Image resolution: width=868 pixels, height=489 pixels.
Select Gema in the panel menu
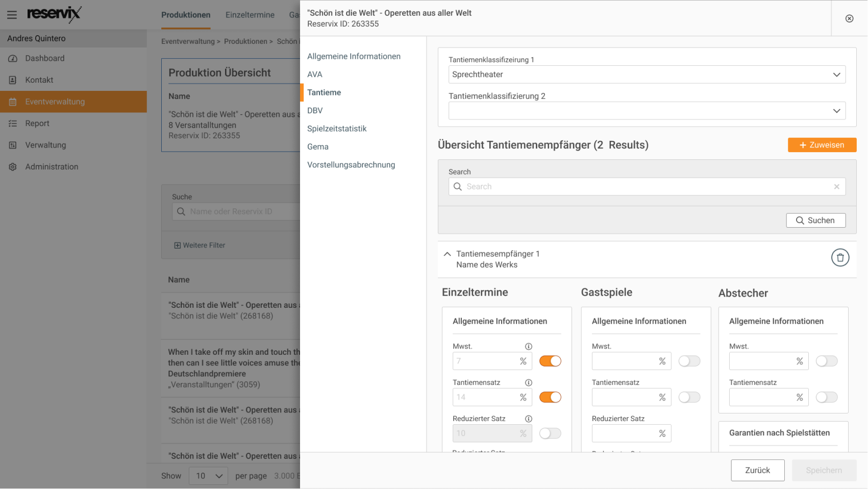point(318,147)
